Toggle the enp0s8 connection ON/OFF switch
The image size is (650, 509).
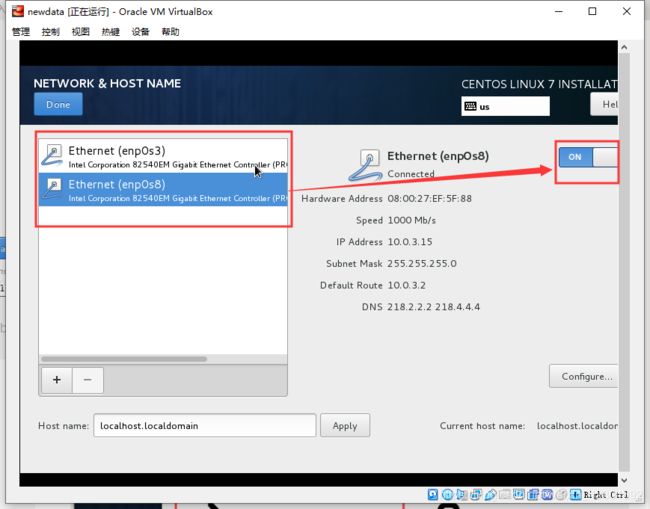tap(588, 157)
